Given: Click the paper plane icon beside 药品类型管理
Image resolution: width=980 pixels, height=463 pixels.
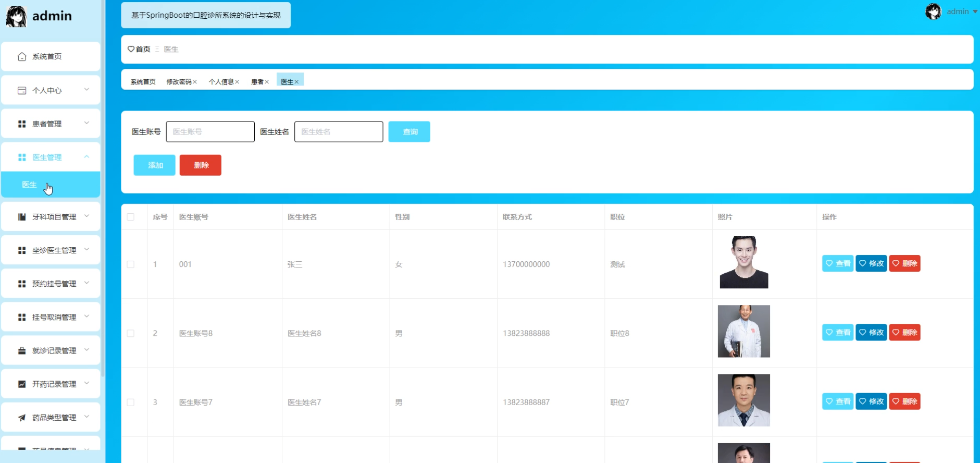Looking at the screenshot, I should (22, 417).
